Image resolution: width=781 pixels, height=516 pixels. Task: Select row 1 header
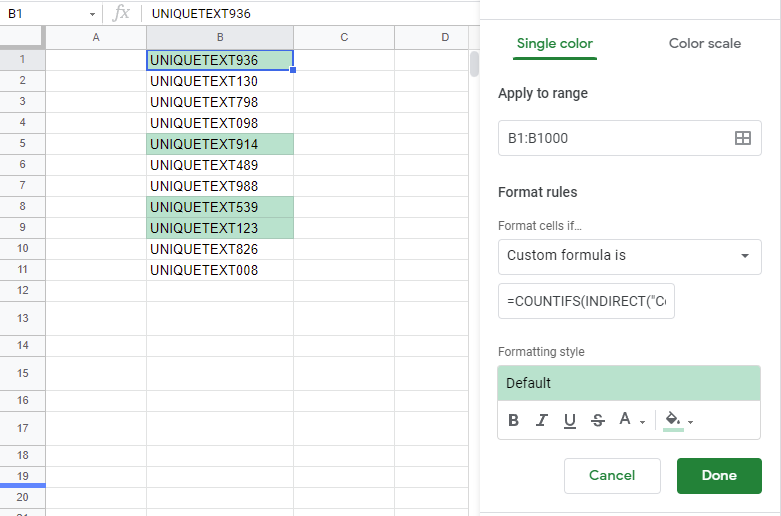(22, 60)
